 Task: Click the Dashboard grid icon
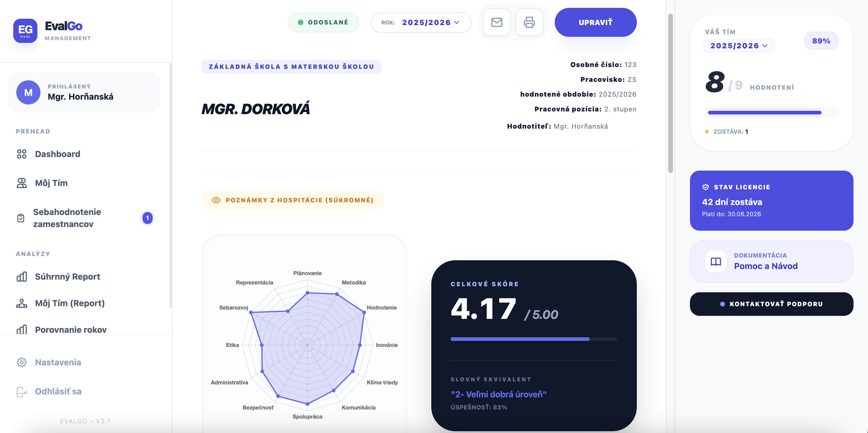[x=21, y=154]
